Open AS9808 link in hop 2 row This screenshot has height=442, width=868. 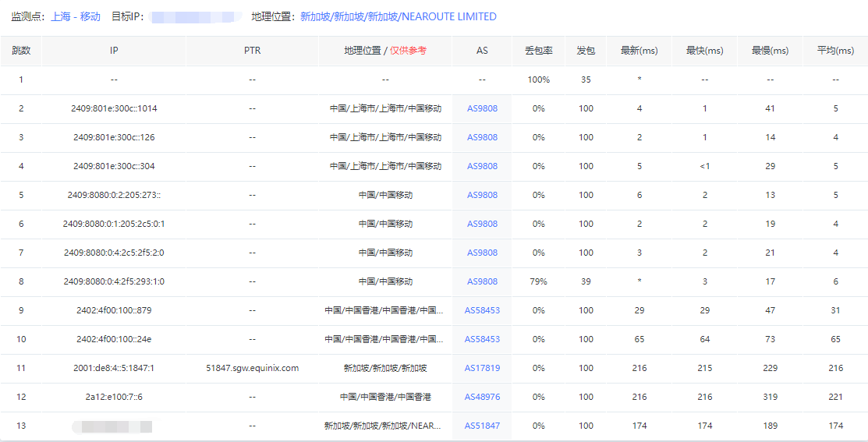click(x=482, y=108)
